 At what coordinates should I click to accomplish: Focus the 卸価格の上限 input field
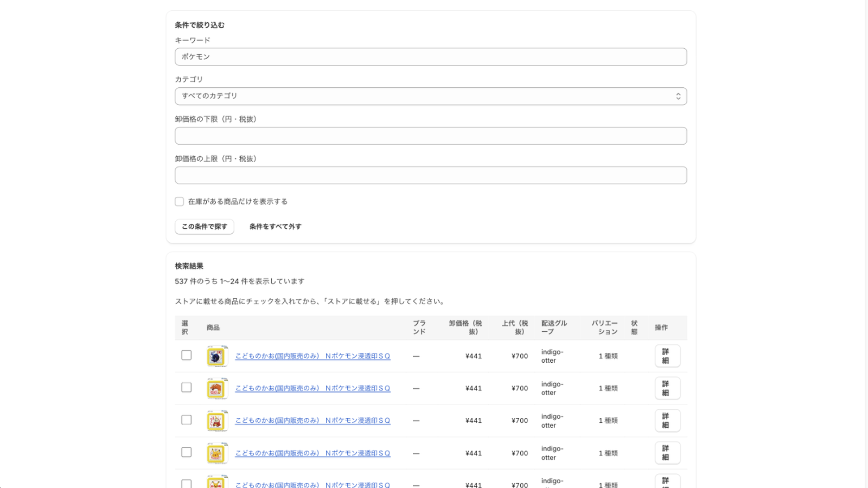pyautogui.click(x=431, y=175)
